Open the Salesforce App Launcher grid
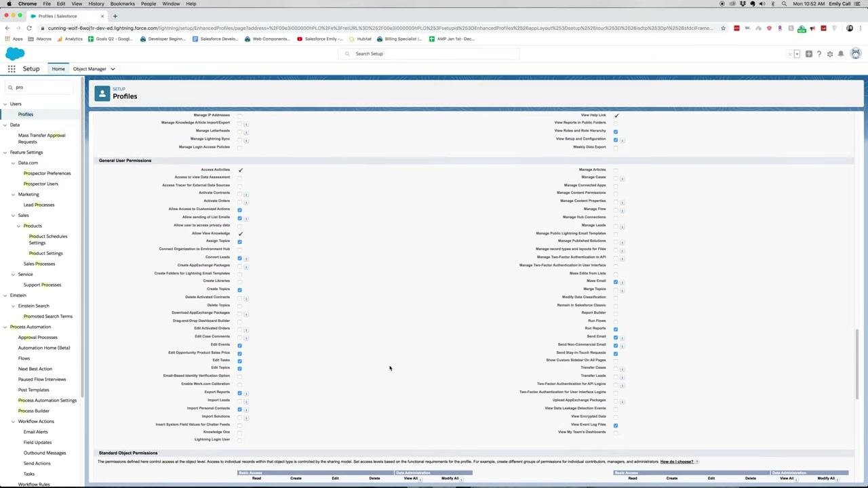The height and width of the screenshot is (488, 868). (x=12, y=68)
